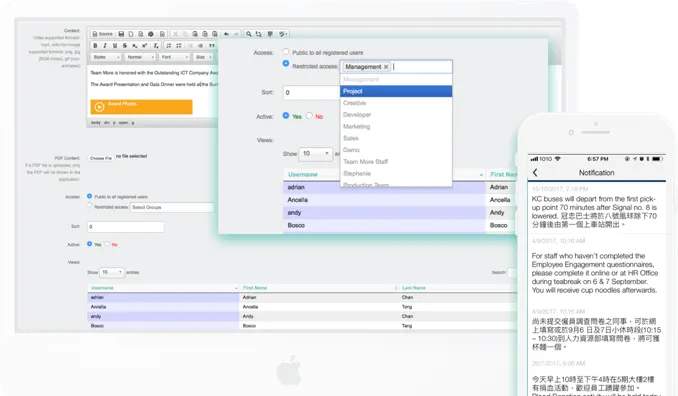This screenshot has width=678, height=396.
Task: Select Project from the group list
Action: click(x=396, y=91)
